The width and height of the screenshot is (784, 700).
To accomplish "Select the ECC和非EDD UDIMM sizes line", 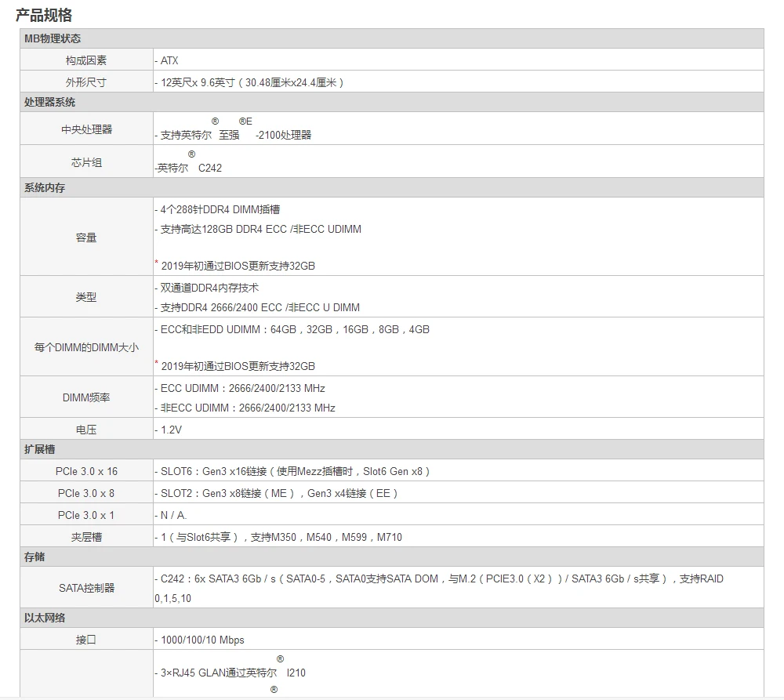I will coord(292,329).
